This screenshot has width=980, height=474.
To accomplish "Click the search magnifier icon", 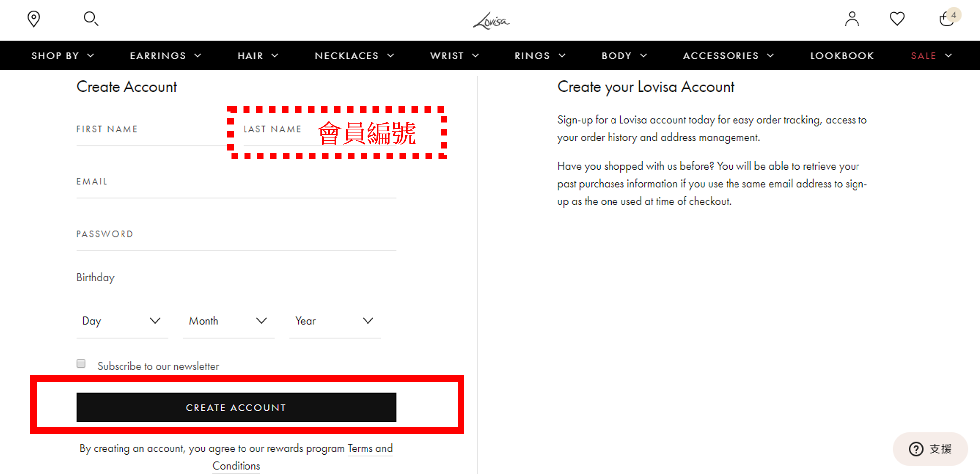I will [x=91, y=19].
